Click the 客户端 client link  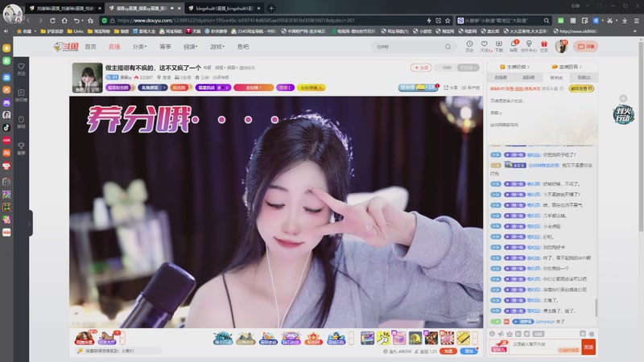470,88
